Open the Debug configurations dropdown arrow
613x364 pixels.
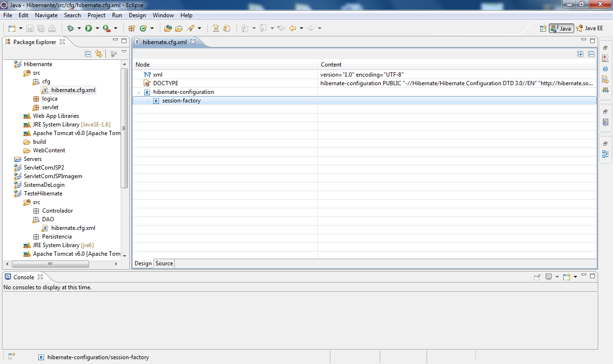[x=79, y=28]
